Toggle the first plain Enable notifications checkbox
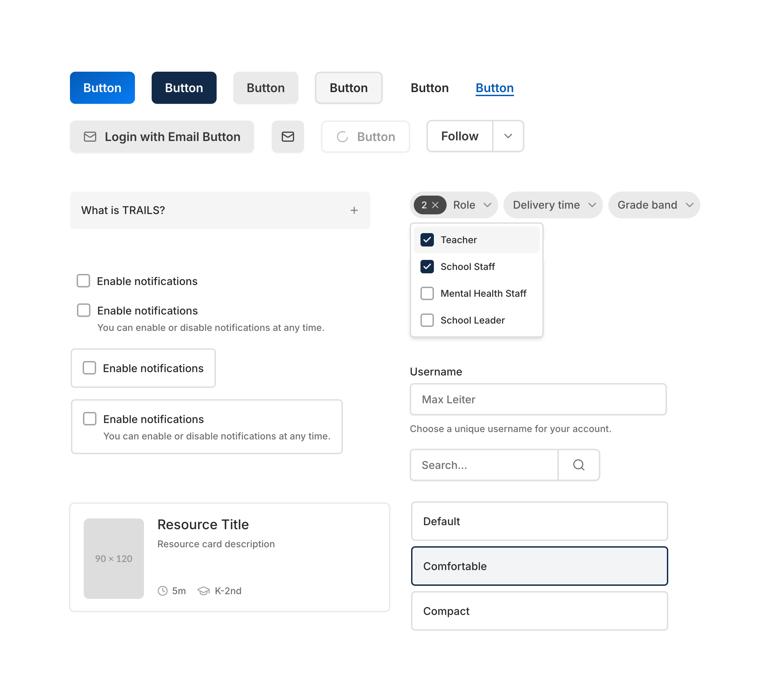Screen dimensions: 770x700 (x=83, y=281)
